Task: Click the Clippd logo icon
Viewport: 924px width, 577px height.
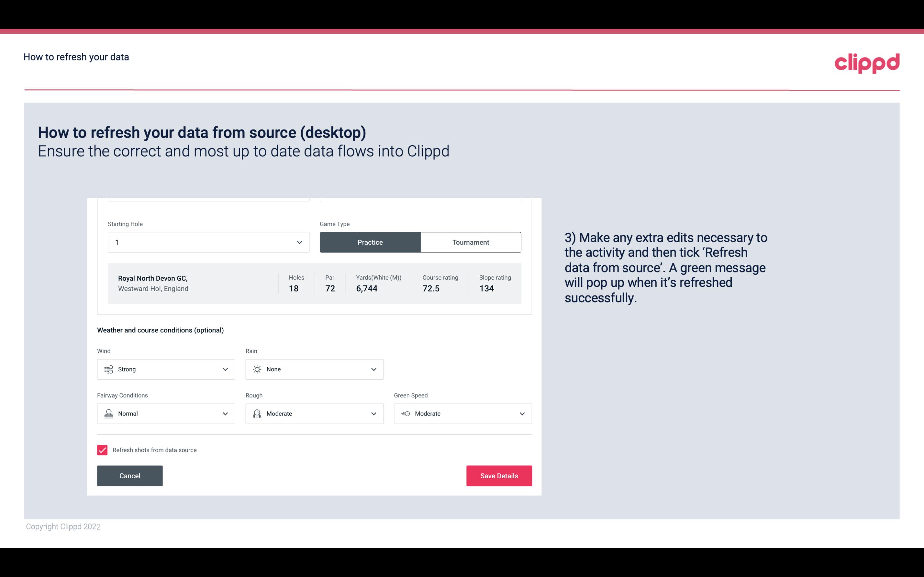Action: pyautogui.click(x=867, y=62)
